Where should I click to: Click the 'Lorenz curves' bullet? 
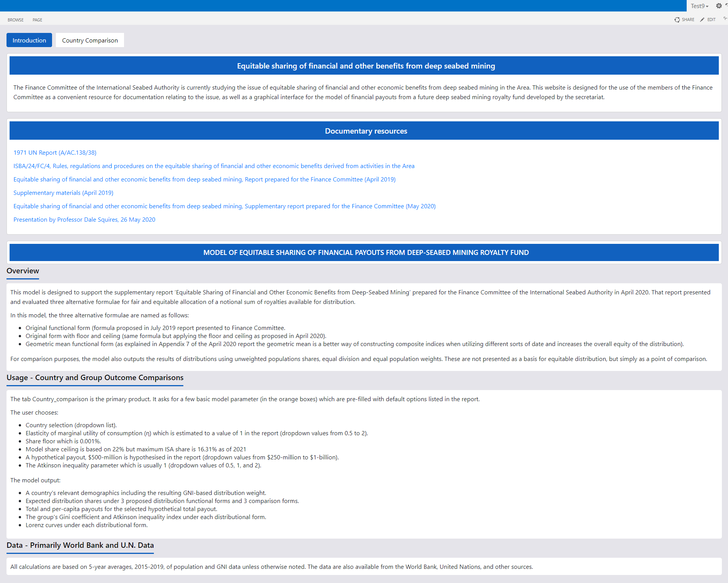pyautogui.click(x=87, y=525)
